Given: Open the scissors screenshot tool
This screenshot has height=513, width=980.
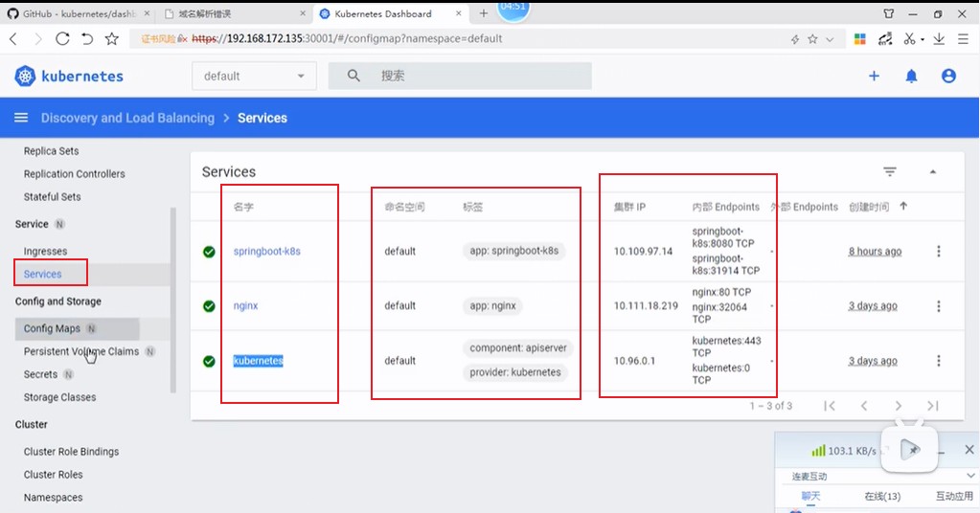Looking at the screenshot, I should click(x=909, y=38).
